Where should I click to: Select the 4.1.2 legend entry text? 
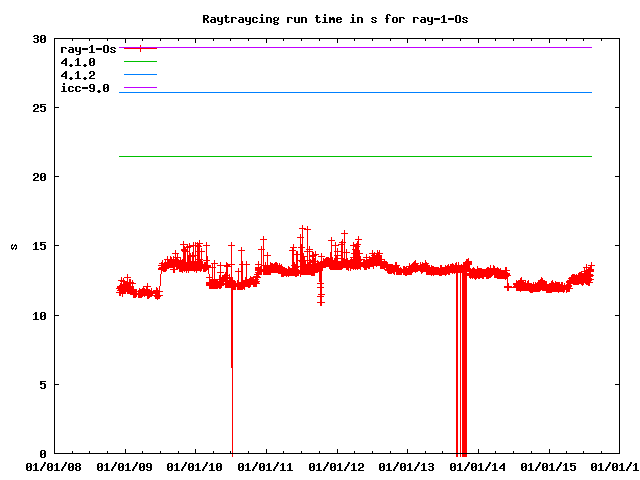(x=78, y=75)
